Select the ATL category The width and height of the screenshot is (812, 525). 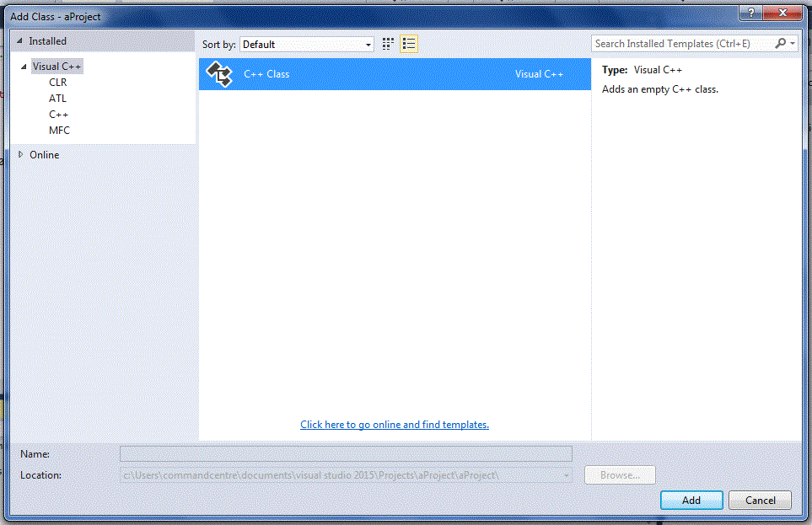point(57,98)
